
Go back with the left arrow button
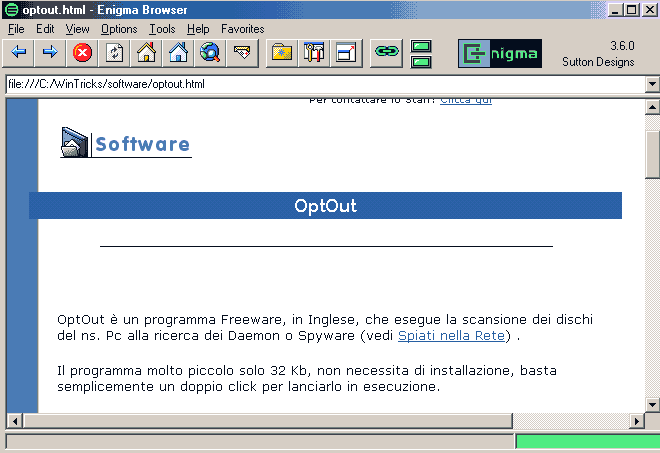(18, 53)
